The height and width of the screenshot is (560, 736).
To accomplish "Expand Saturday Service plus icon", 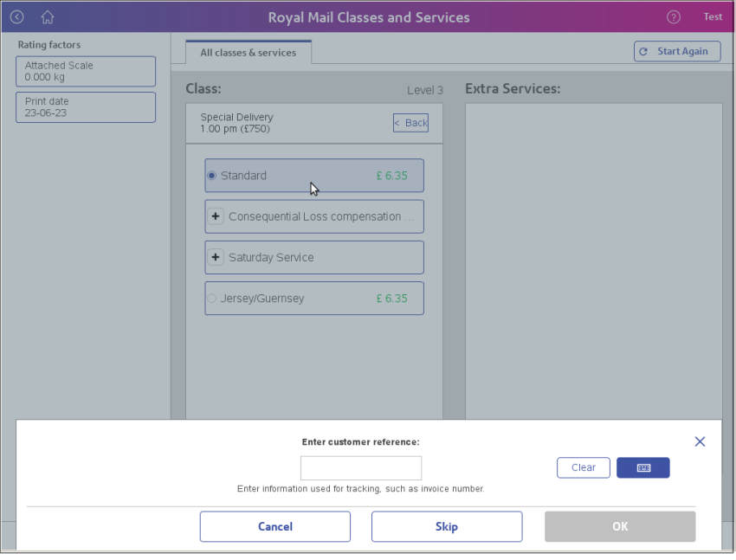I will [216, 257].
